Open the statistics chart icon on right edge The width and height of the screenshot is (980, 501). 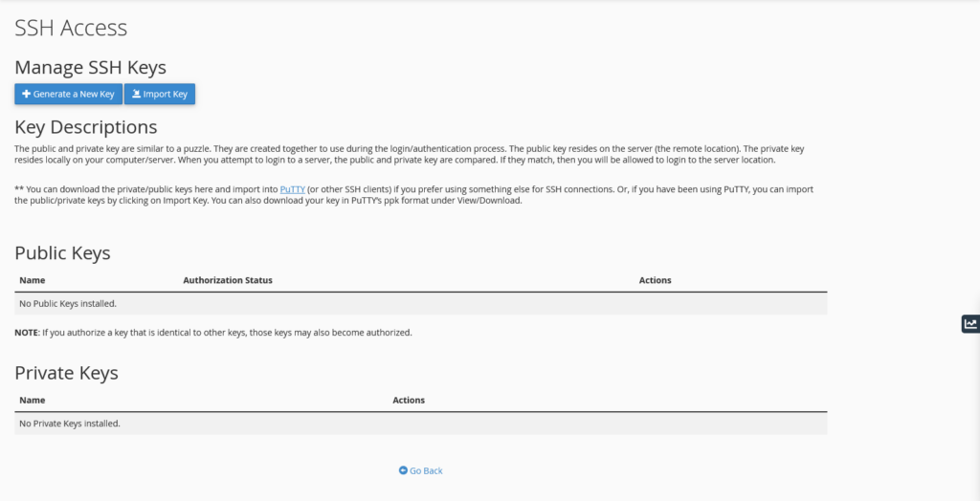[970, 323]
